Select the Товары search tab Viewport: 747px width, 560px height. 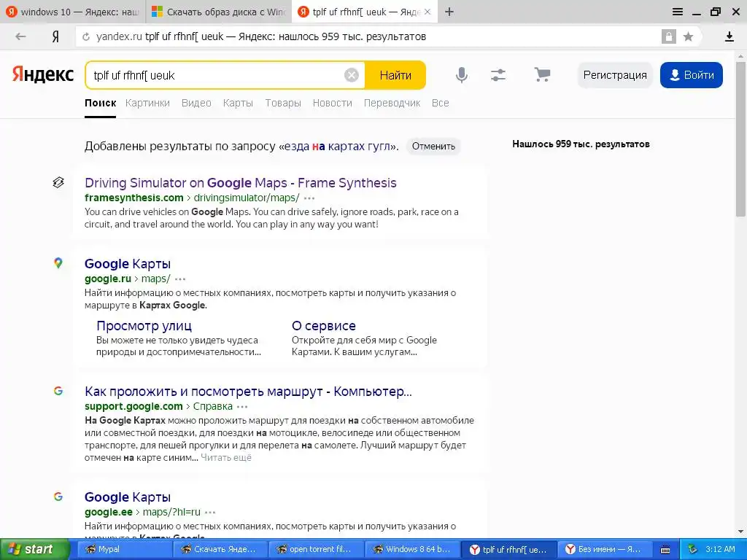[283, 103]
